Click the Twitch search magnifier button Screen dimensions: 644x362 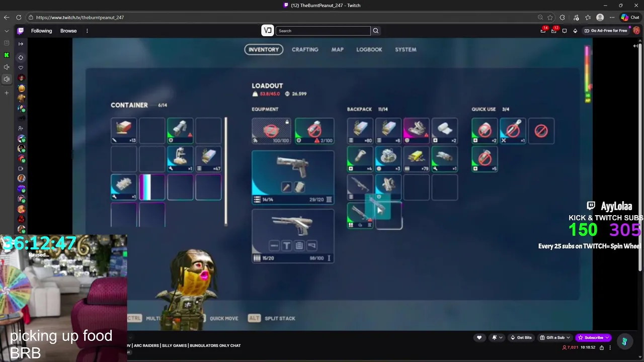pyautogui.click(x=375, y=31)
